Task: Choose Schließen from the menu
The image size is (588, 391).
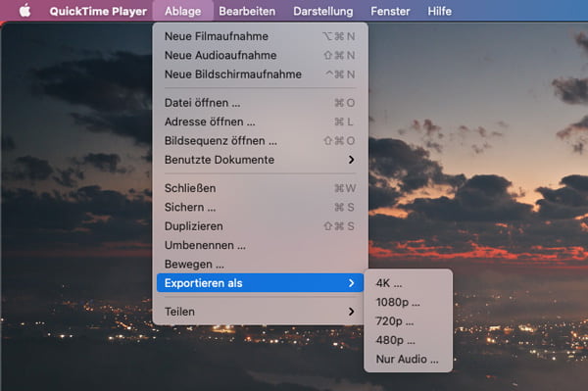Action: (260, 188)
